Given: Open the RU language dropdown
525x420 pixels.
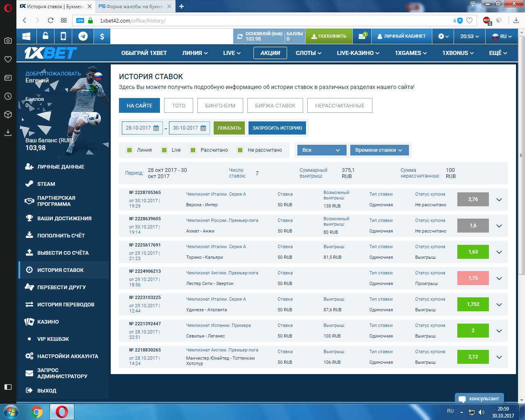Looking at the screenshot, I should coord(502,37).
